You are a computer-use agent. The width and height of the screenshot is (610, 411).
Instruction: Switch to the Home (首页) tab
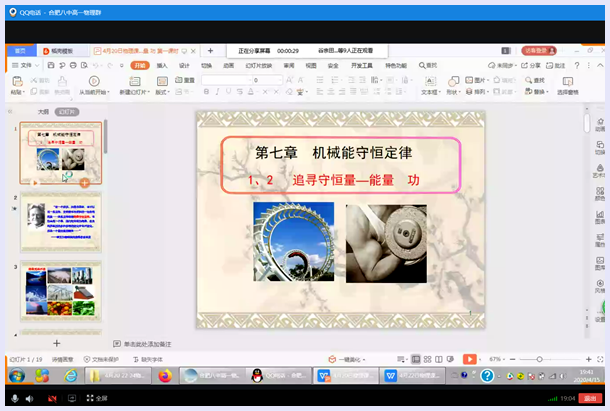click(21, 51)
